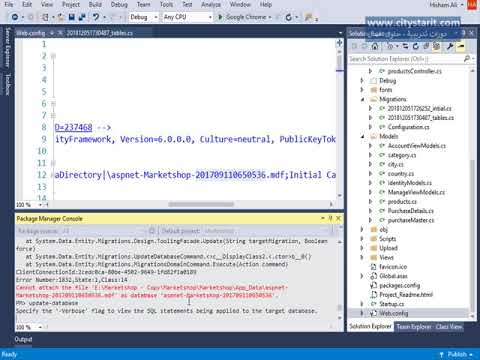
Task: Click Collapse All icon in Solution Explorer
Action: [x=426, y=46]
